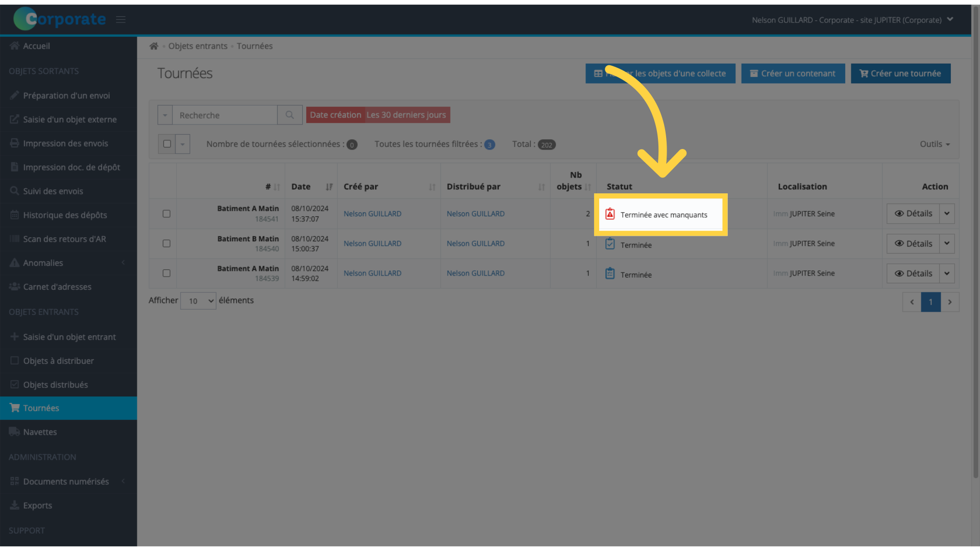The image size is (980, 551).
Task: Click the search input field
Action: tap(225, 115)
